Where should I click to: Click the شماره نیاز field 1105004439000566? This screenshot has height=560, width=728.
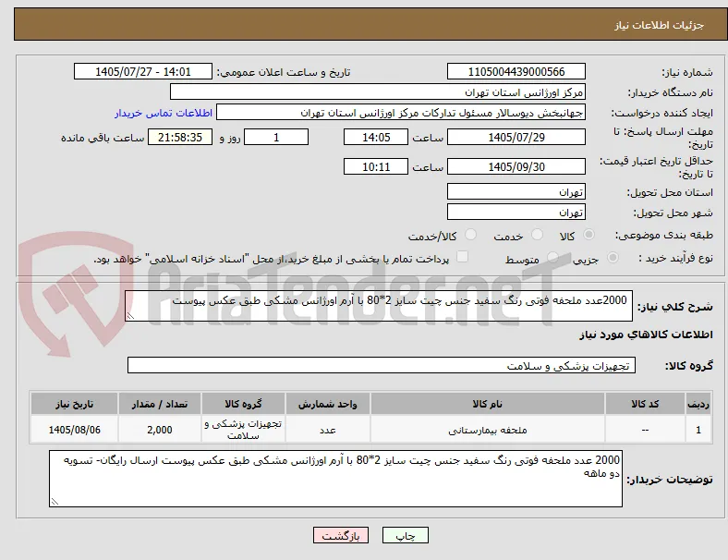click(516, 71)
